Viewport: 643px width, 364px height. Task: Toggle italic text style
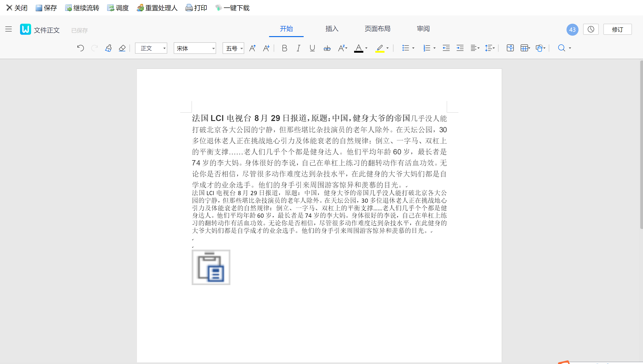coord(298,48)
